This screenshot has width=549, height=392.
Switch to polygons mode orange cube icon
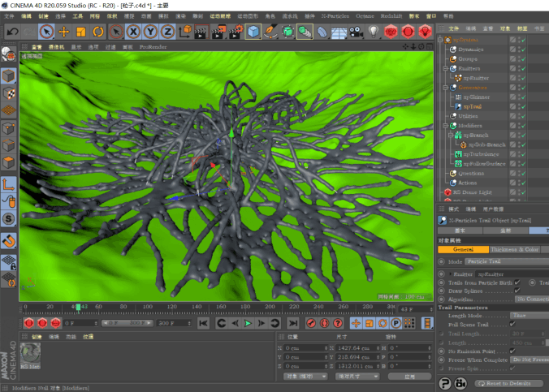pyautogui.click(x=8, y=162)
